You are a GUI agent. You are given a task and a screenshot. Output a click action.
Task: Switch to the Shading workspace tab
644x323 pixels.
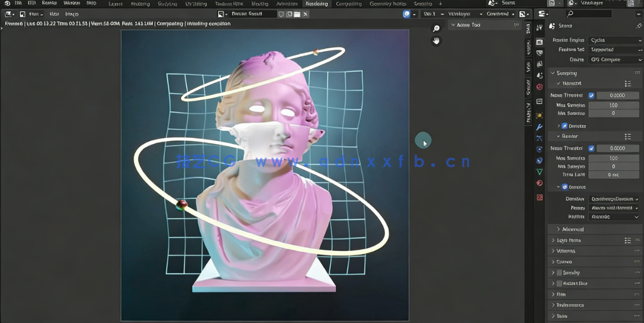click(260, 4)
